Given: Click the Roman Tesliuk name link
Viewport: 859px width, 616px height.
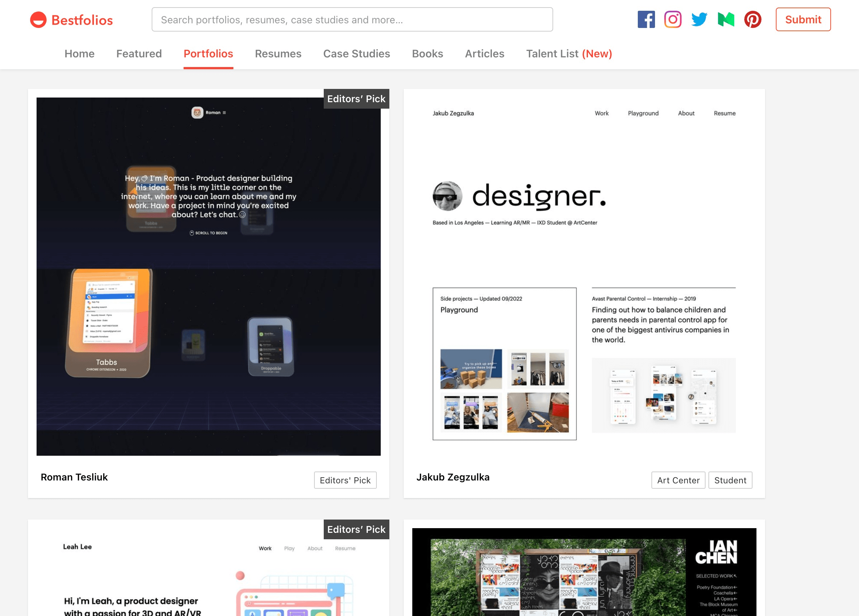Looking at the screenshot, I should pyautogui.click(x=74, y=477).
